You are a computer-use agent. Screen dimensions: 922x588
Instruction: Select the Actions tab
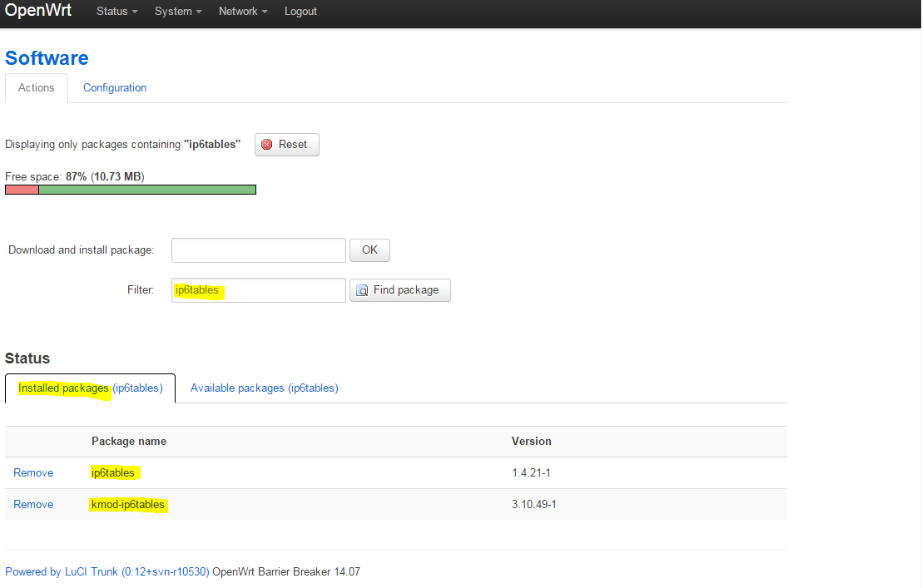[x=37, y=88]
